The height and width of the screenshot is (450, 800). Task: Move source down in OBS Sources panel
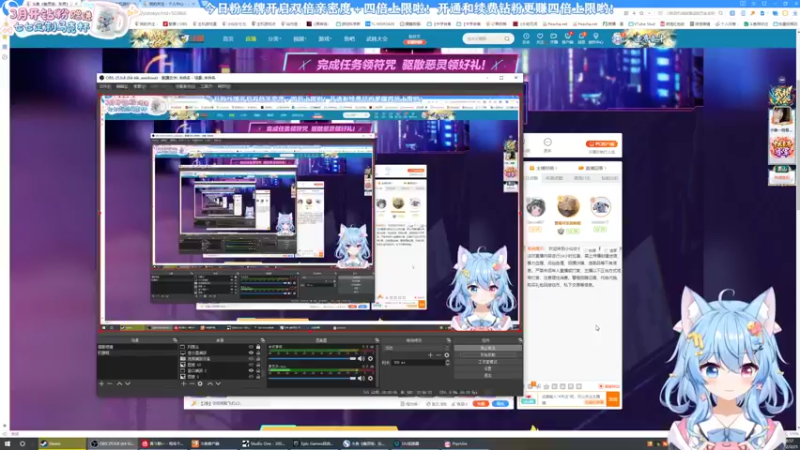click(x=218, y=384)
